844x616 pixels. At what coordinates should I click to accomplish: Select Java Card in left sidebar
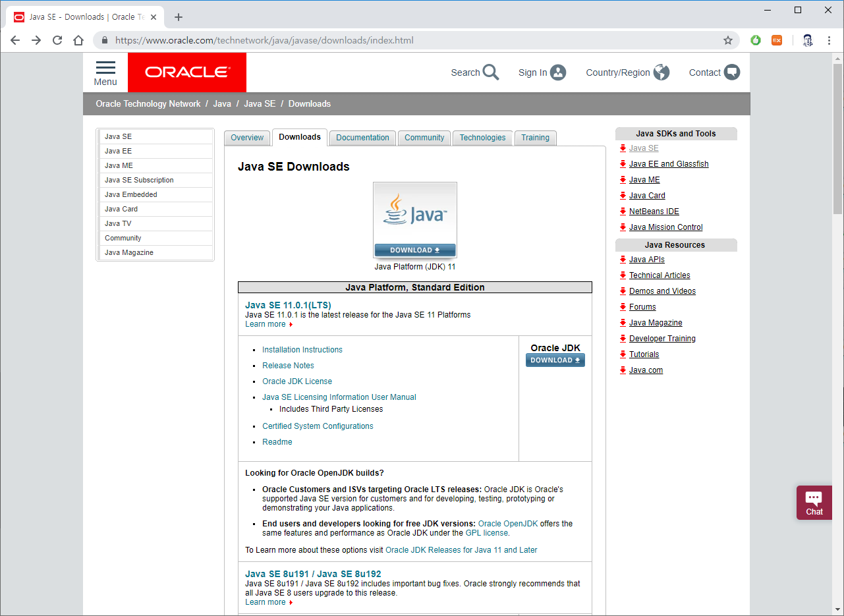tap(156, 209)
